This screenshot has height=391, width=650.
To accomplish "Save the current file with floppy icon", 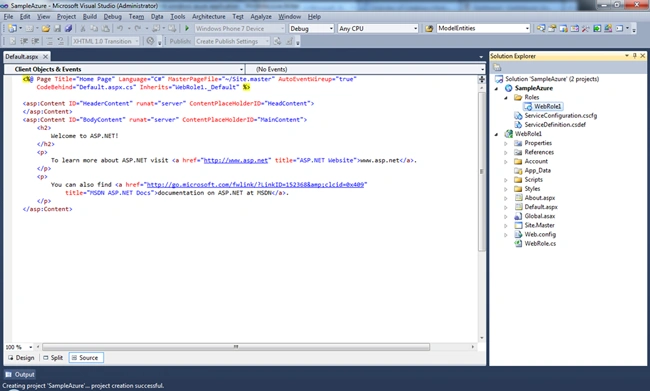I will [57, 29].
